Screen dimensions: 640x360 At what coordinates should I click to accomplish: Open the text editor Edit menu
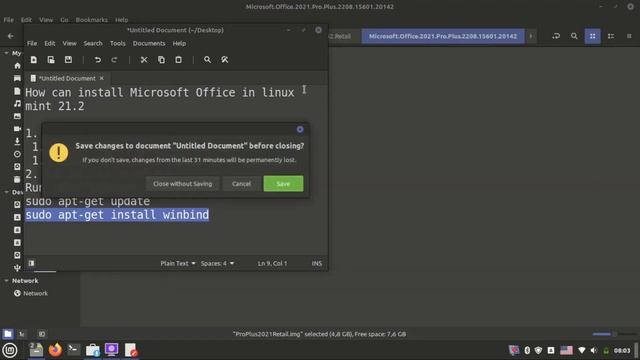click(50, 43)
